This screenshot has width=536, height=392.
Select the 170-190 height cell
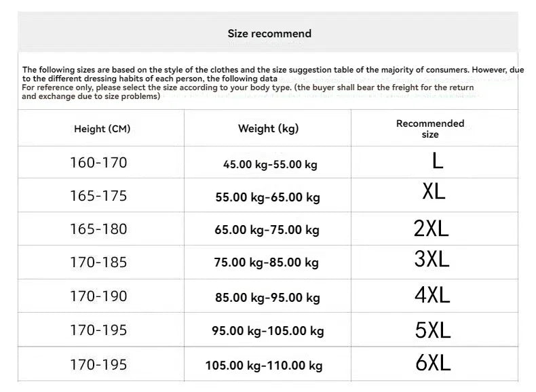[x=98, y=296]
